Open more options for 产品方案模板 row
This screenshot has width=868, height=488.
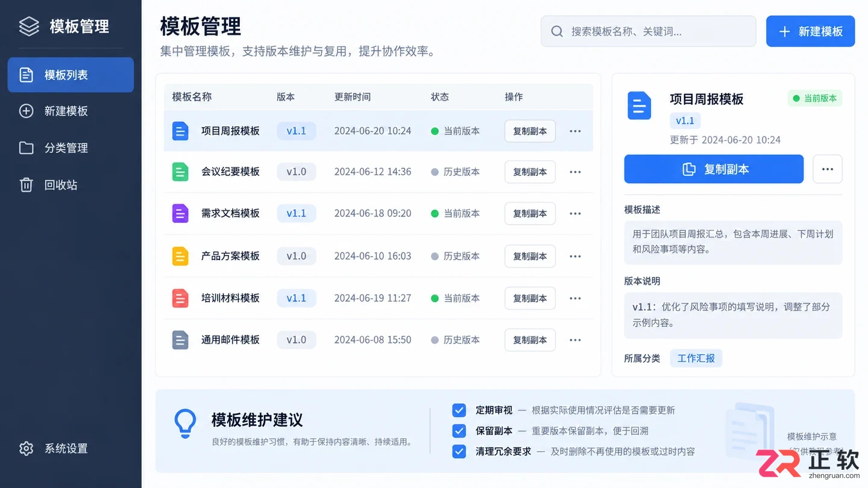575,257
